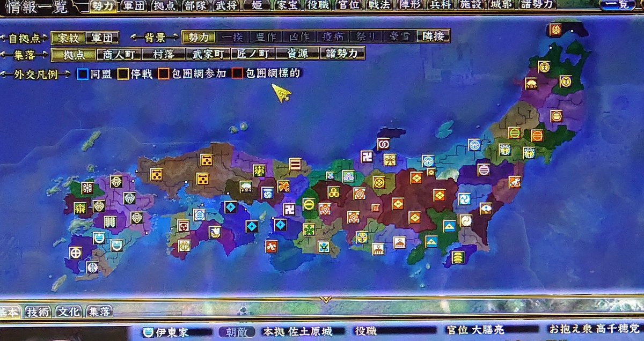The height and width of the screenshot is (341, 644).
Task: Select the circled-cross crest in southern Kyushu
Action: click(x=76, y=252)
